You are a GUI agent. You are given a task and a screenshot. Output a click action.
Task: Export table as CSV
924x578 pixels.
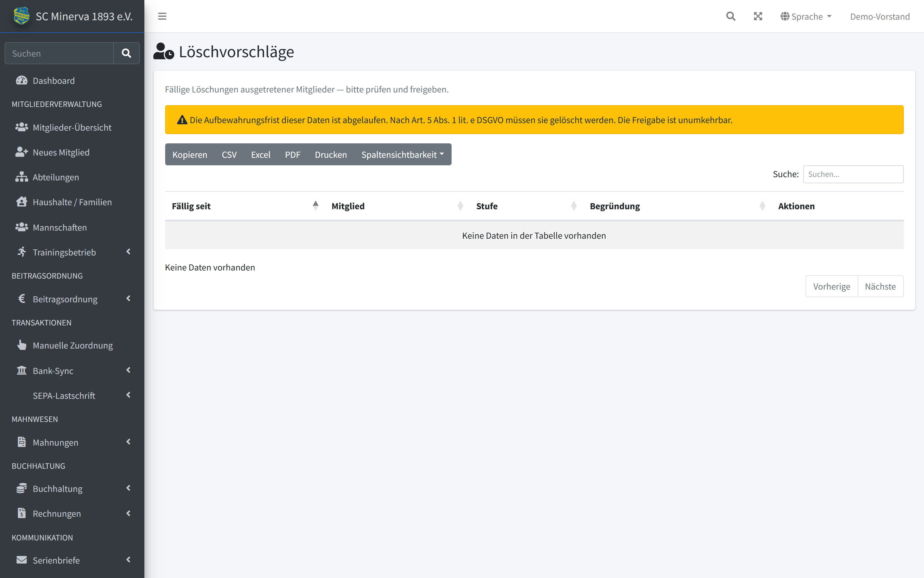pos(229,154)
